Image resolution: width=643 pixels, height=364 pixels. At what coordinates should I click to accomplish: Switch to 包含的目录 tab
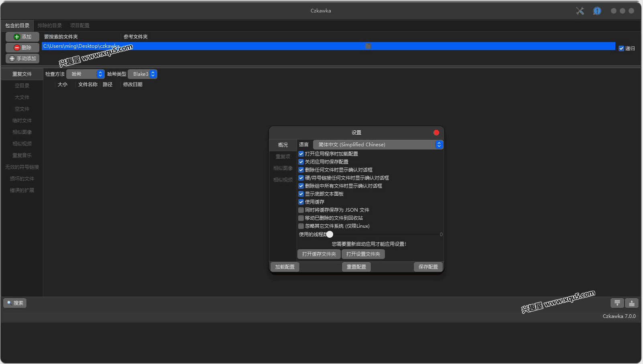(x=17, y=26)
